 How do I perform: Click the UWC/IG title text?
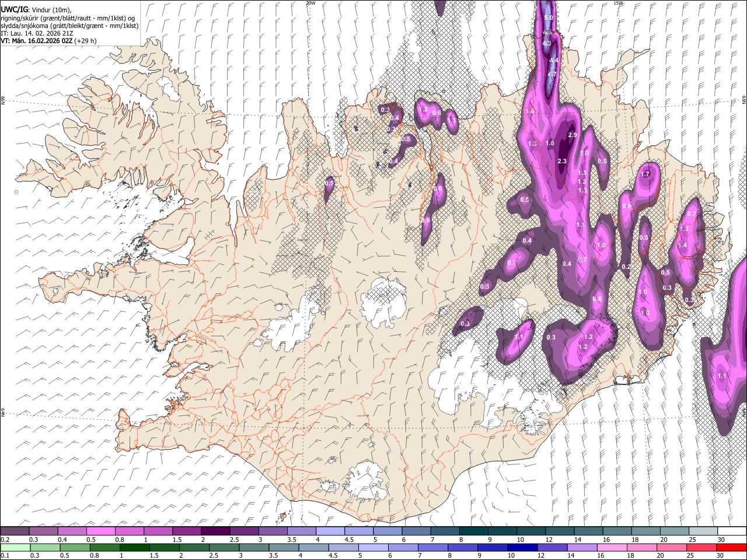tap(14, 9)
